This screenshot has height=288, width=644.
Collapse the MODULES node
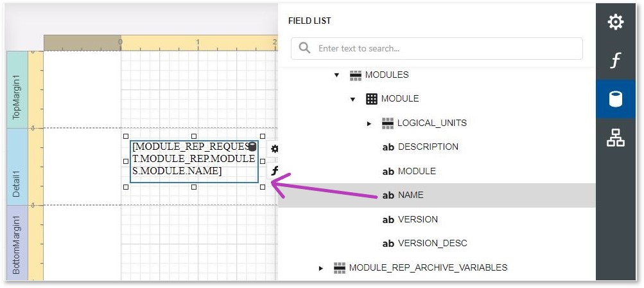337,75
